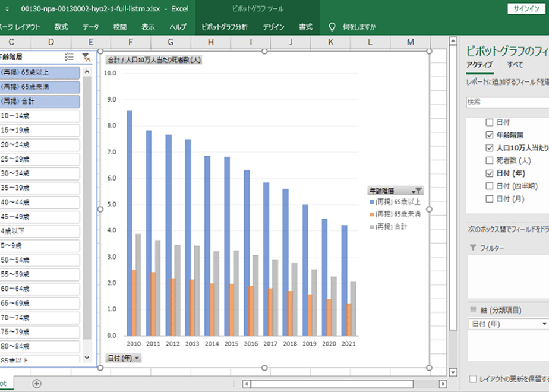The height and width of the screenshot is (392, 549).
Task: Click the 何をしますか search text
Action: [x=359, y=27]
